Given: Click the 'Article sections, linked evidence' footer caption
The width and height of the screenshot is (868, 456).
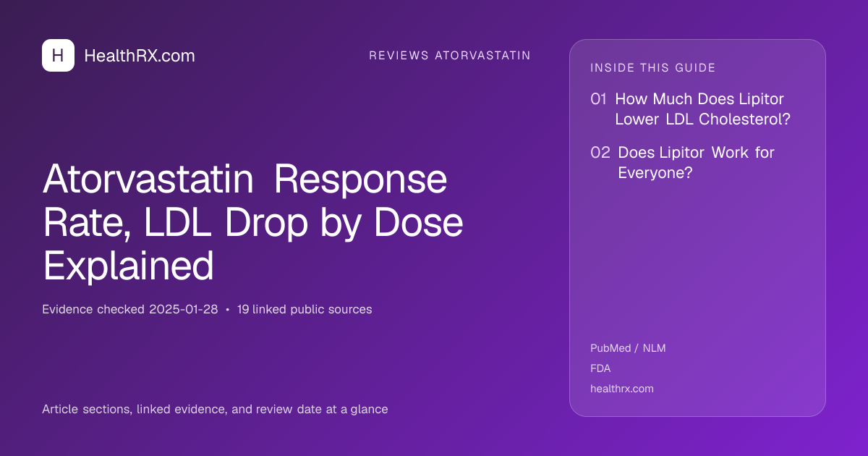Looking at the screenshot, I should pyautogui.click(x=215, y=410).
